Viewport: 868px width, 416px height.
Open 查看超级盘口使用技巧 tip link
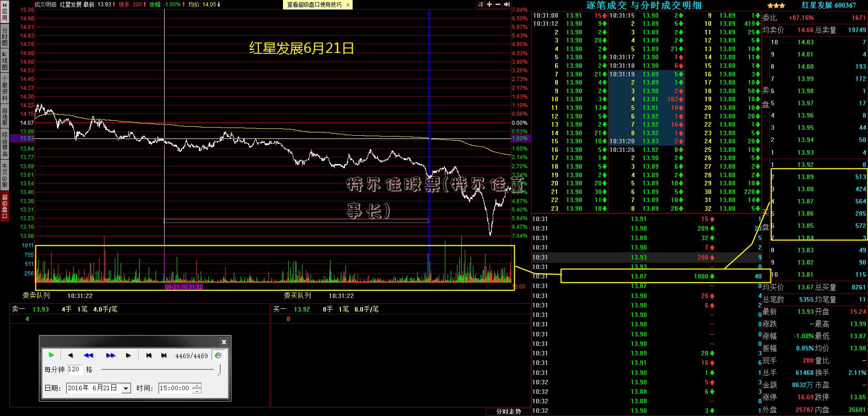pyautogui.click(x=314, y=5)
